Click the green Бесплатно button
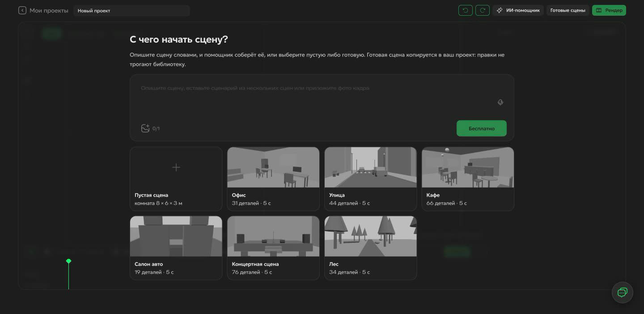The height and width of the screenshot is (314, 644). click(482, 128)
